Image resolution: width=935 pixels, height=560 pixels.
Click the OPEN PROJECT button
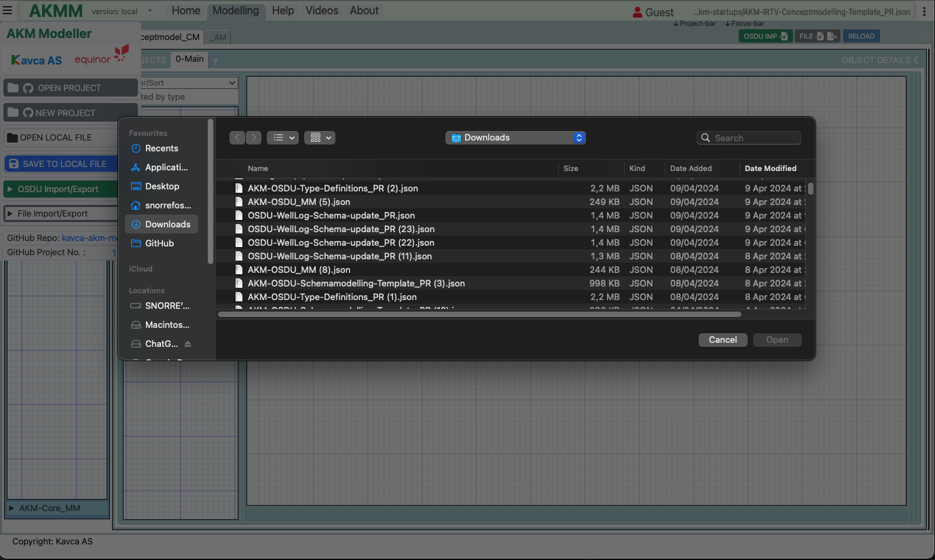tap(71, 88)
